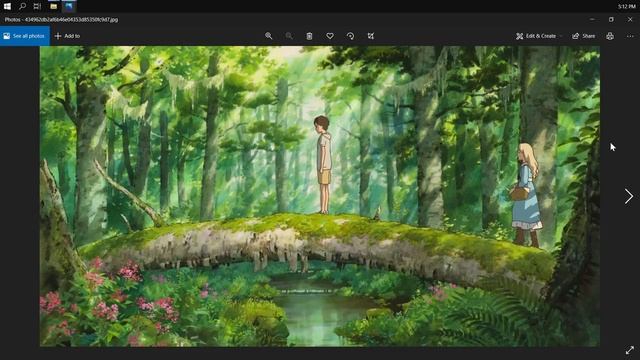Open the See more ellipsis menu
640x360 pixels.
pos(630,36)
